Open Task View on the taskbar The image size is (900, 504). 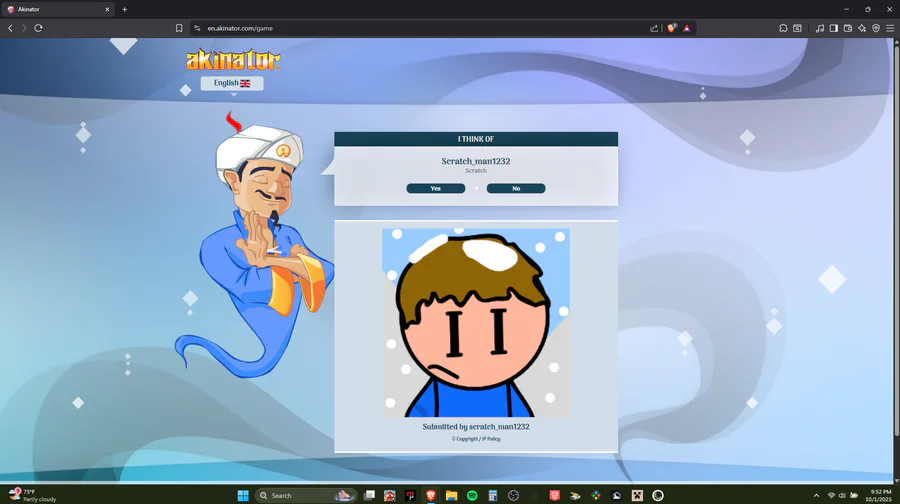tap(370, 495)
